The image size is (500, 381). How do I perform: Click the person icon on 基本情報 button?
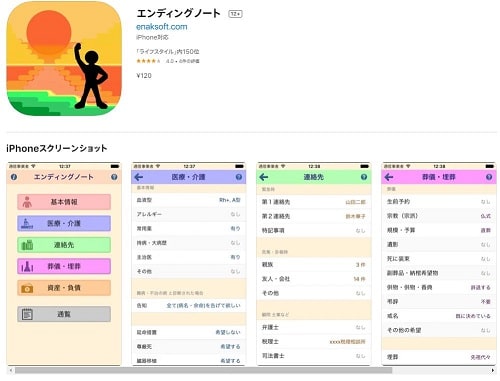27,202
